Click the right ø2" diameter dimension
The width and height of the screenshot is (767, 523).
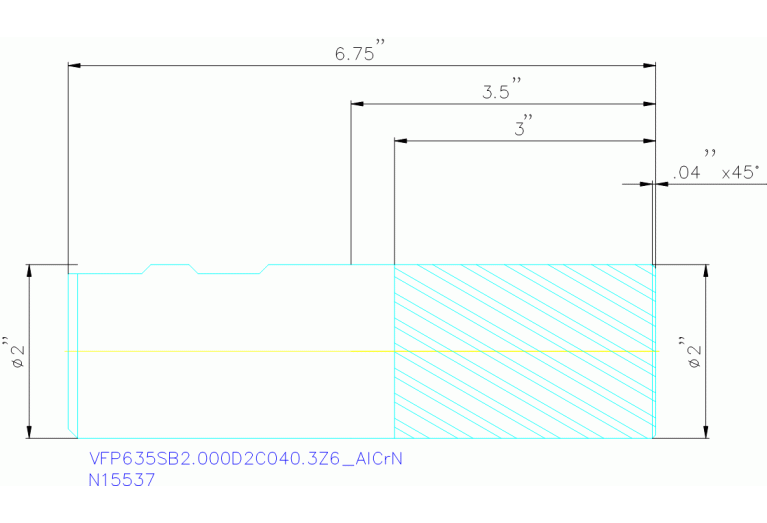point(691,352)
